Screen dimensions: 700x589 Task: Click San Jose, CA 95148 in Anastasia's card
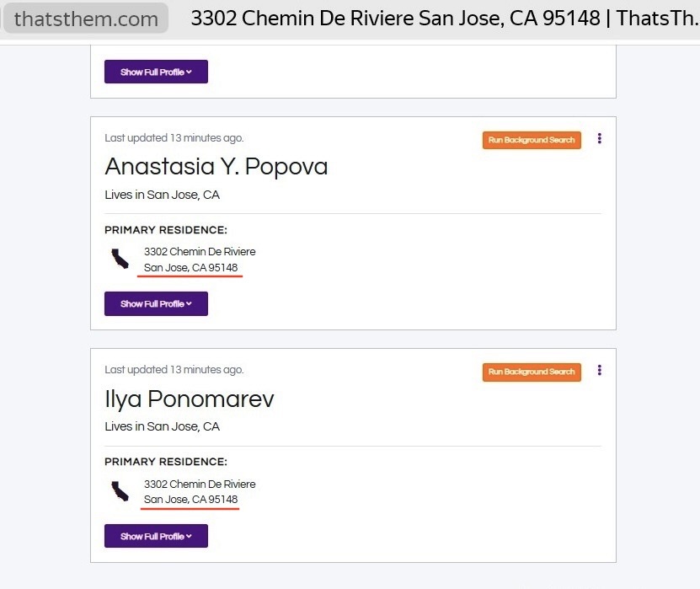point(191,268)
